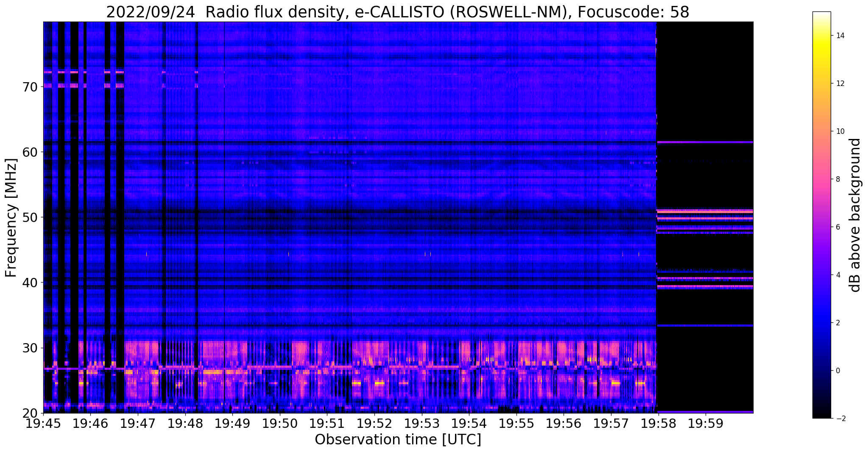Click the colorbar tick label 4

pyautogui.click(x=838, y=275)
